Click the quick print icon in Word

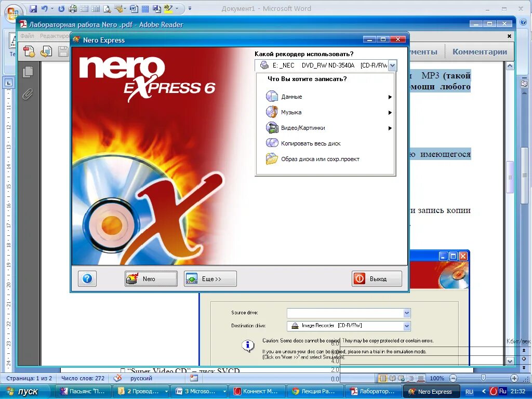(73, 8)
